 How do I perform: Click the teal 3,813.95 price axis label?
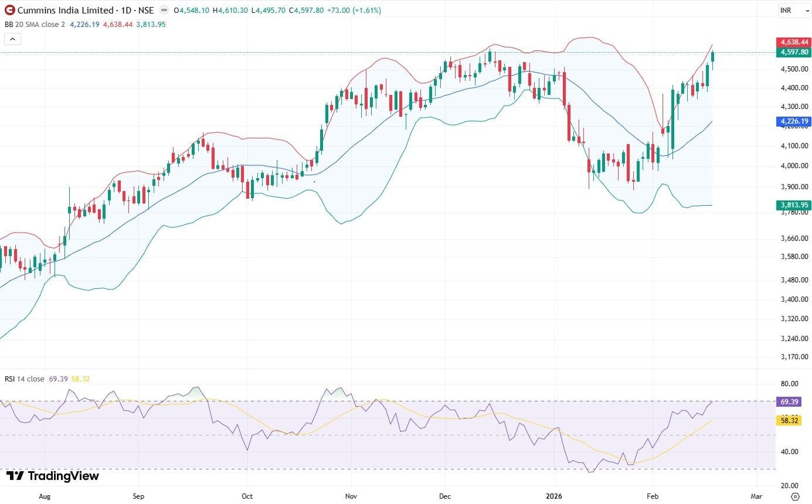(793, 205)
